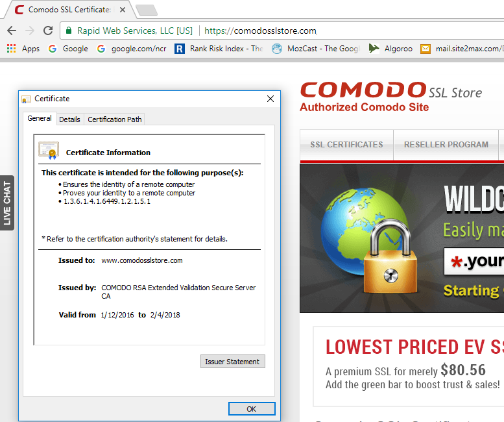Image resolution: width=504 pixels, height=422 pixels.
Task: Click the 1/12/2016 valid-from date
Action: pos(117,315)
